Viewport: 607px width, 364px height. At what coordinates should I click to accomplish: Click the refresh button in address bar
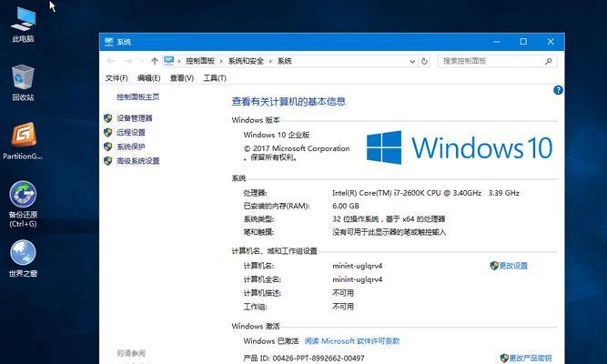[x=424, y=61]
